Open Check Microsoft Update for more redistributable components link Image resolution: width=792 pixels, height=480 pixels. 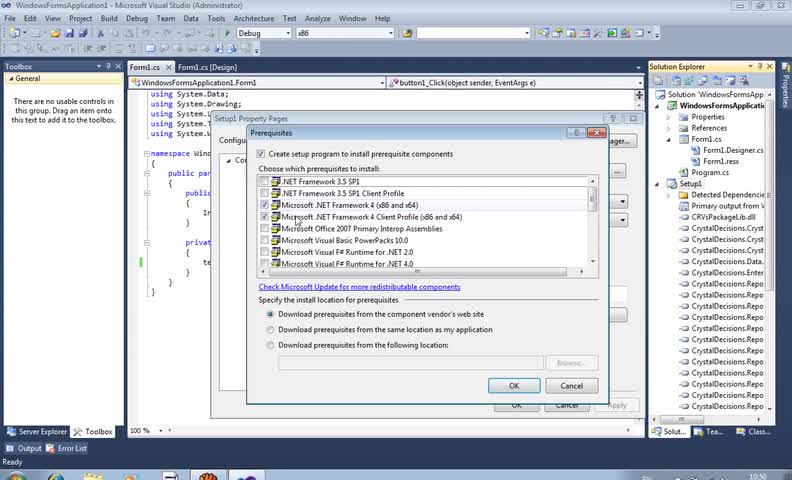359,286
